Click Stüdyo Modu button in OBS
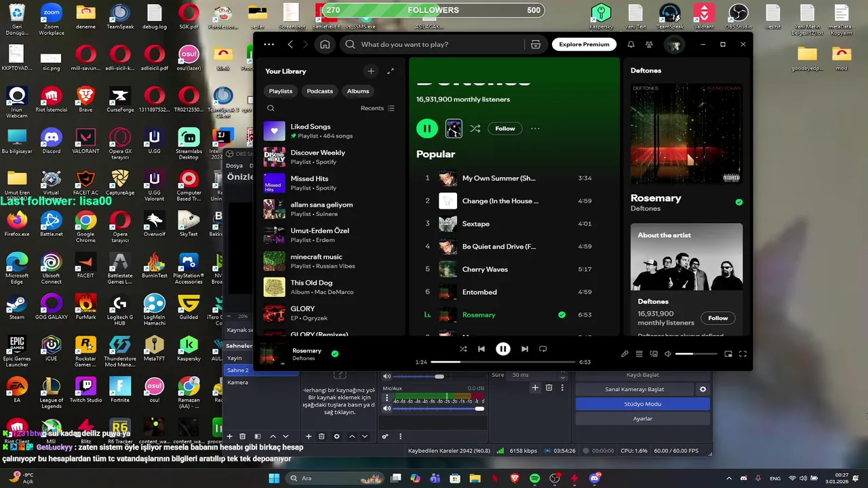 click(643, 404)
